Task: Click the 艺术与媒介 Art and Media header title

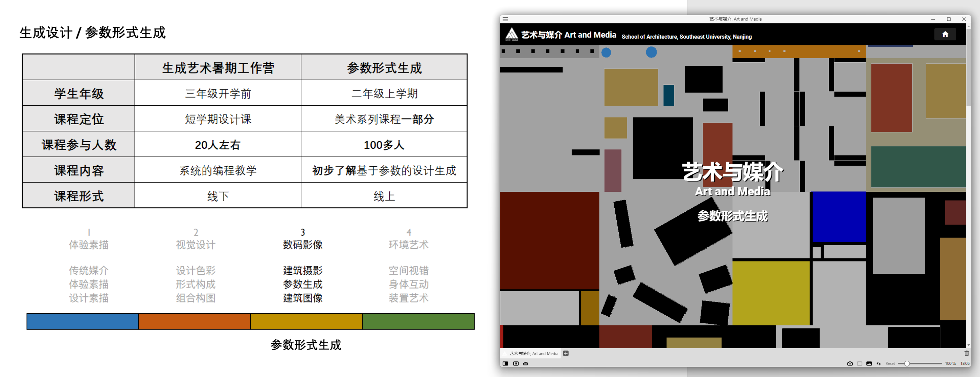Action: click(x=568, y=35)
